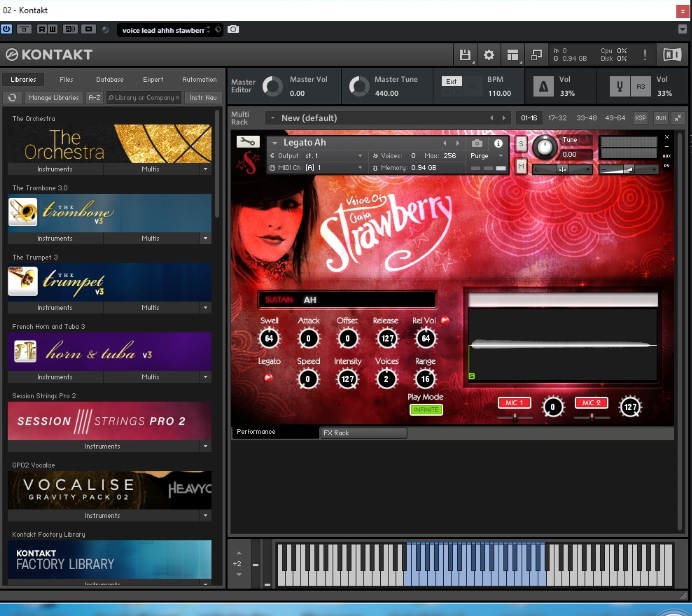
Task: Open The Trombone 3.0 library options arrow
Action: tap(206, 238)
